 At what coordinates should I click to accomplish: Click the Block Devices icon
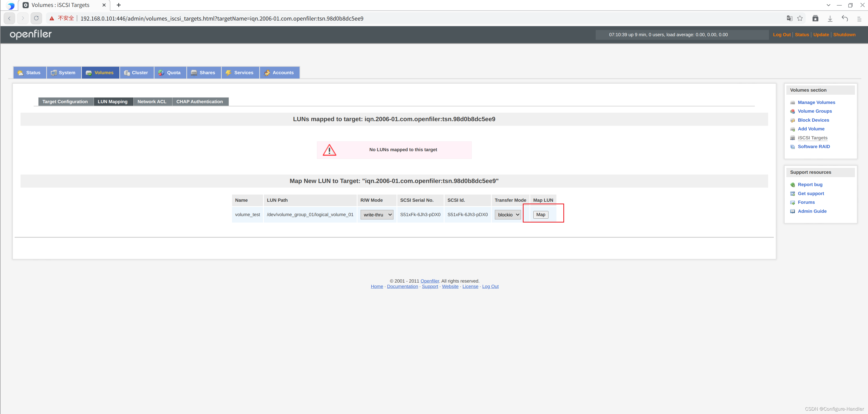pyautogui.click(x=793, y=120)
